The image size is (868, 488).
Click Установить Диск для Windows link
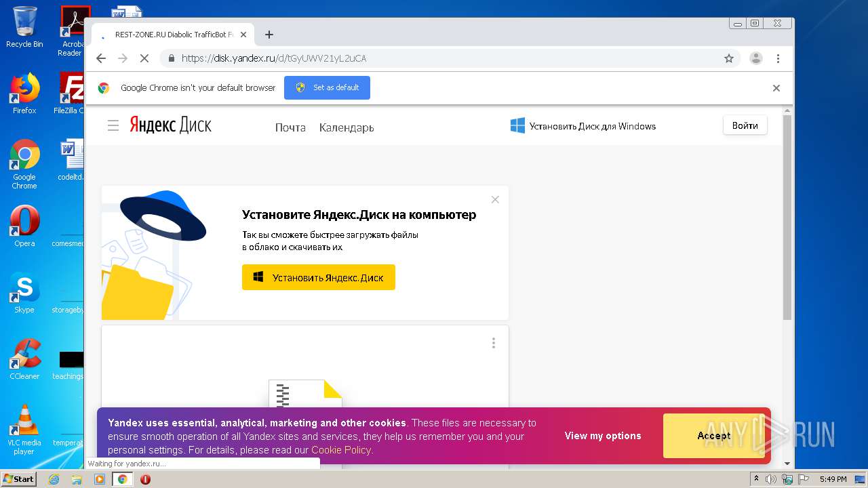[583, 126]
